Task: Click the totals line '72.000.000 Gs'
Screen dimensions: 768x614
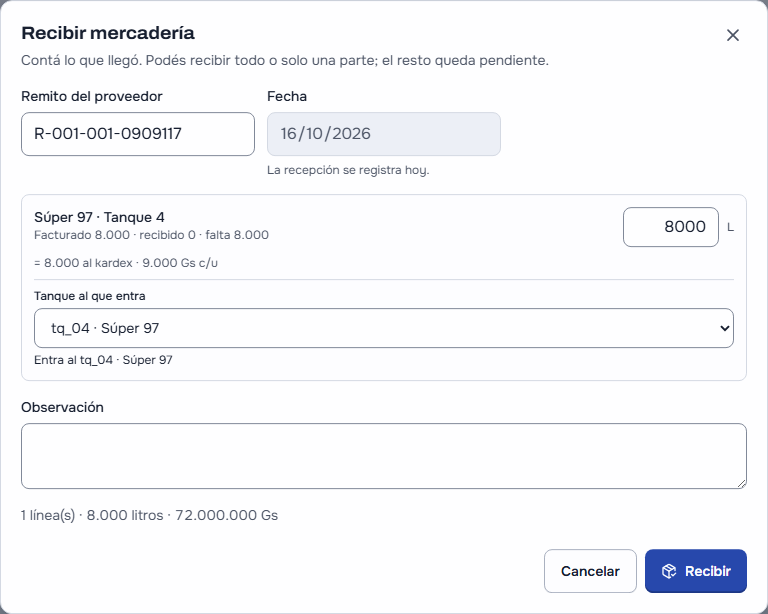Action: tap(226, 515)
